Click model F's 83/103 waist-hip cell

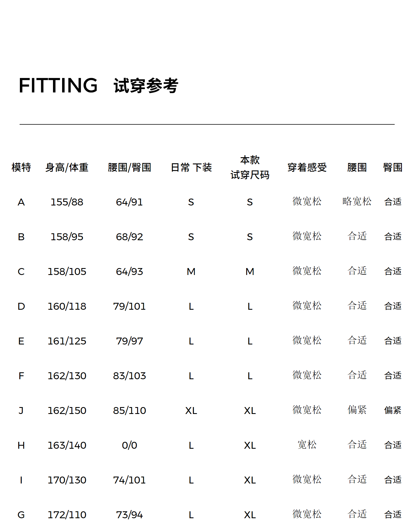129,376
